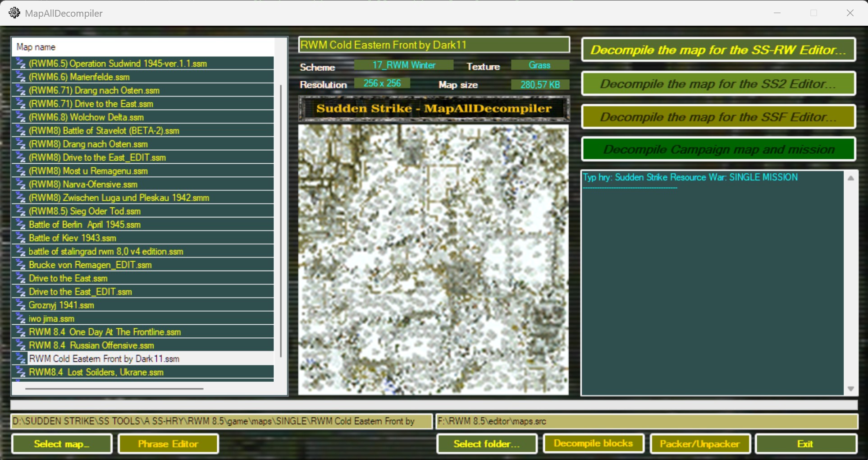This screenshot has width=868, height=460.
Task: Open the Phrase Editor
Action: tap(168, 444)
